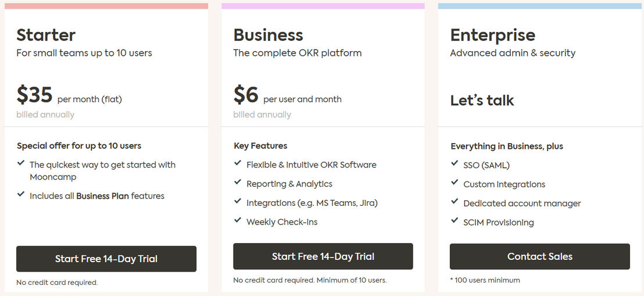Start the free 14-day trial for Starter

tap(106, 259)
